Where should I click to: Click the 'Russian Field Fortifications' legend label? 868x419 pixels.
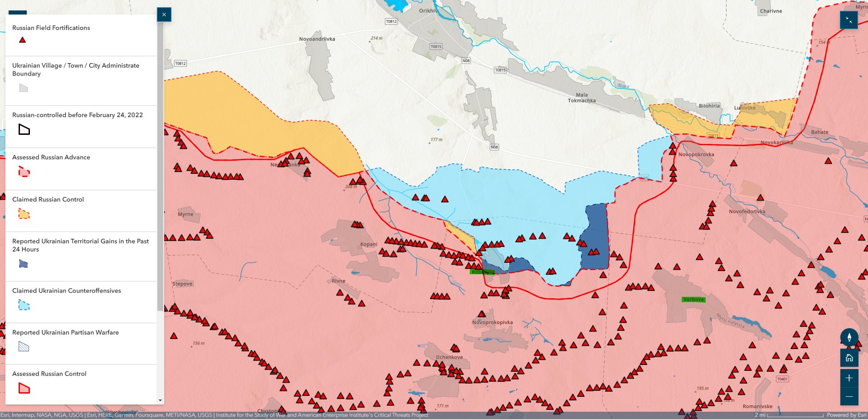point(51,28)
